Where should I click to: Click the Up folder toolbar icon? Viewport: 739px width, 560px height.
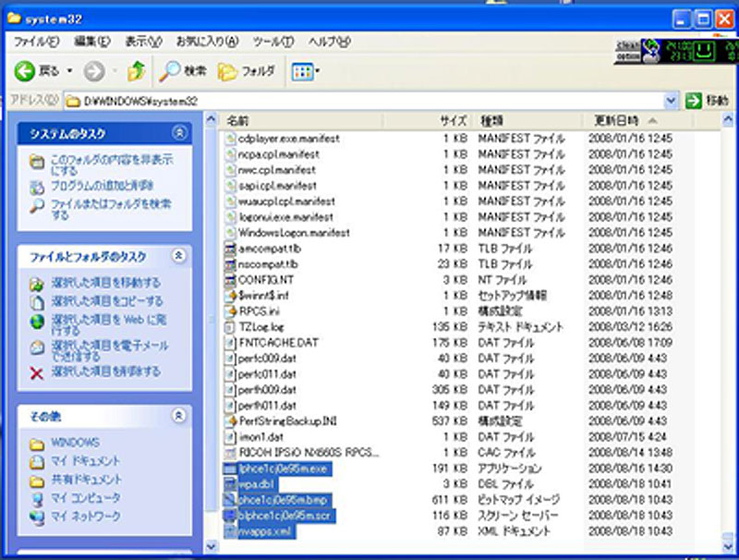click(x=136, y=71)
